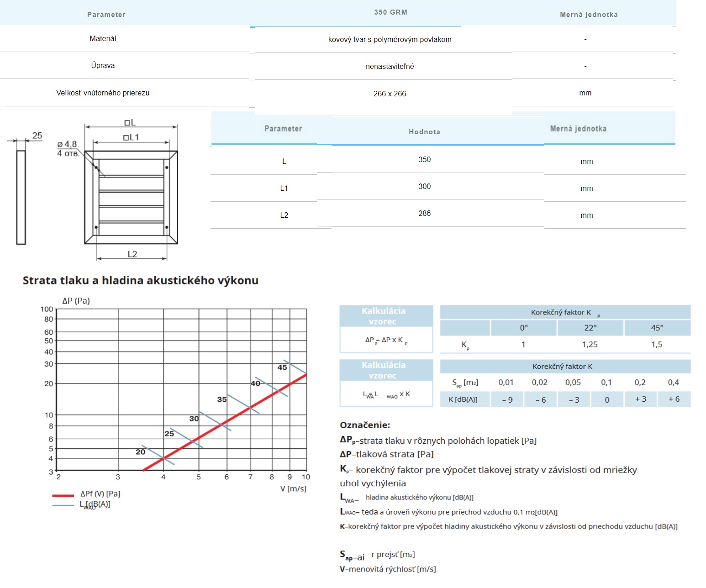Click the "Označenie:" legend heading

(x=365, y=425)
